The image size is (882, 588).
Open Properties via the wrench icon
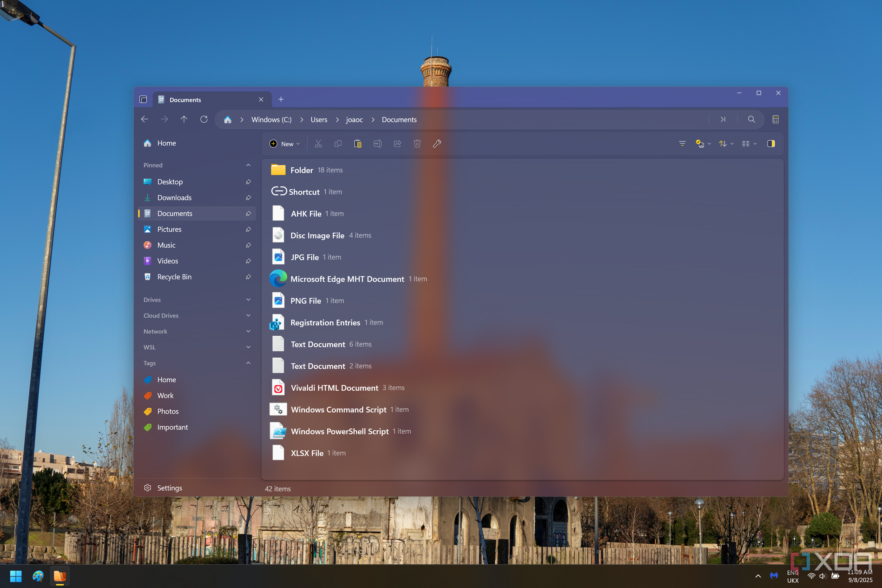(x=437, y=144)
